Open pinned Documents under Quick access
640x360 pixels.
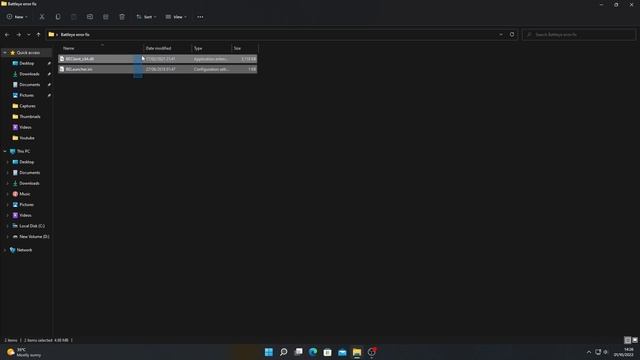click(30, 84)
